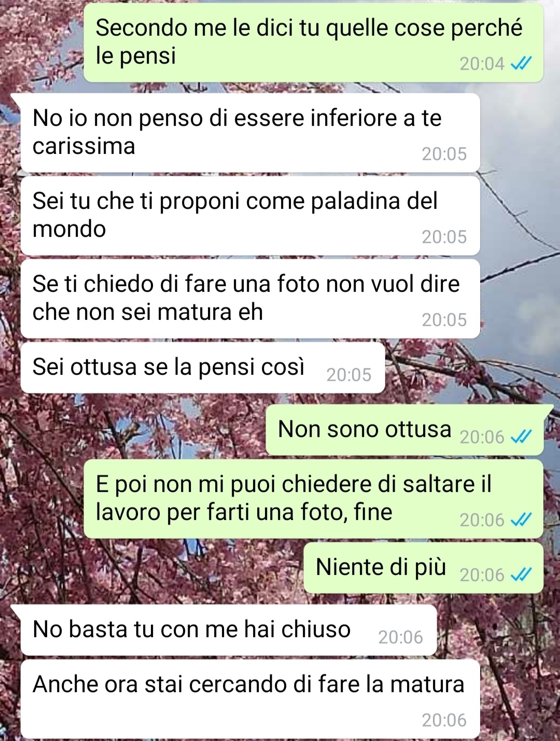Tap the blue ticks beside 'Niente di più'

click(x=521, y=575)
